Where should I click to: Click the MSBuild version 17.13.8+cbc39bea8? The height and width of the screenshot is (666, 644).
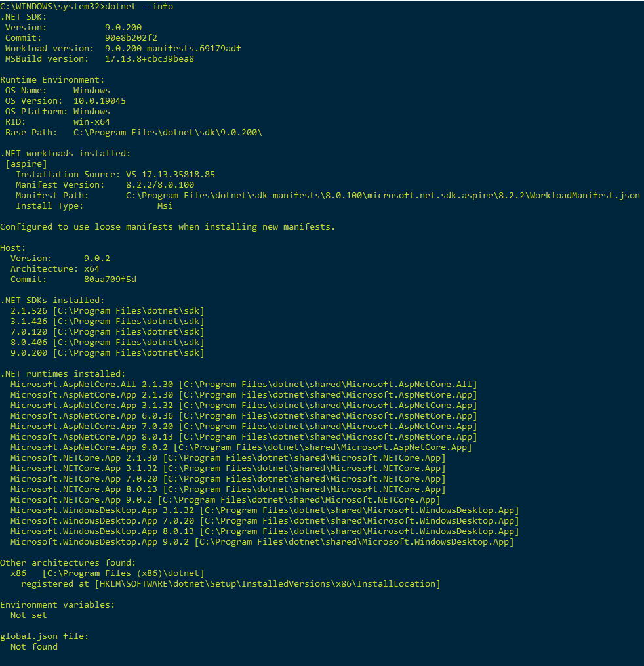coord(150,59)
